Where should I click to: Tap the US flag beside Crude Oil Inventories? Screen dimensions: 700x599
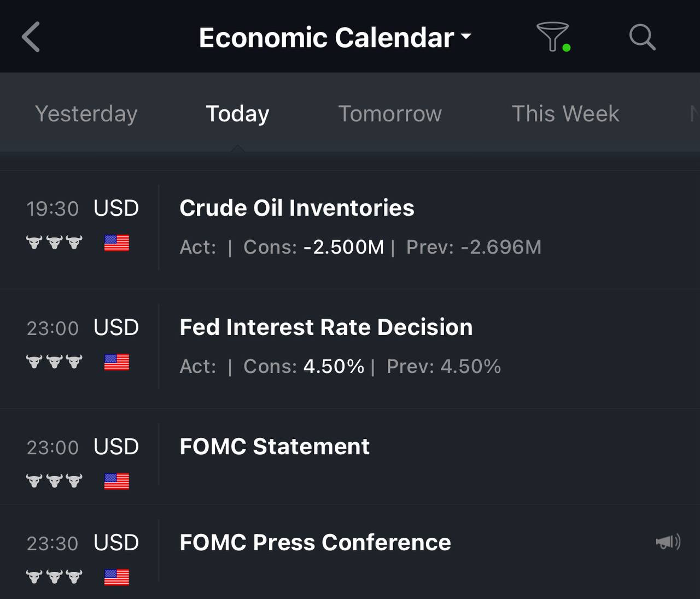tap(116, 243)
